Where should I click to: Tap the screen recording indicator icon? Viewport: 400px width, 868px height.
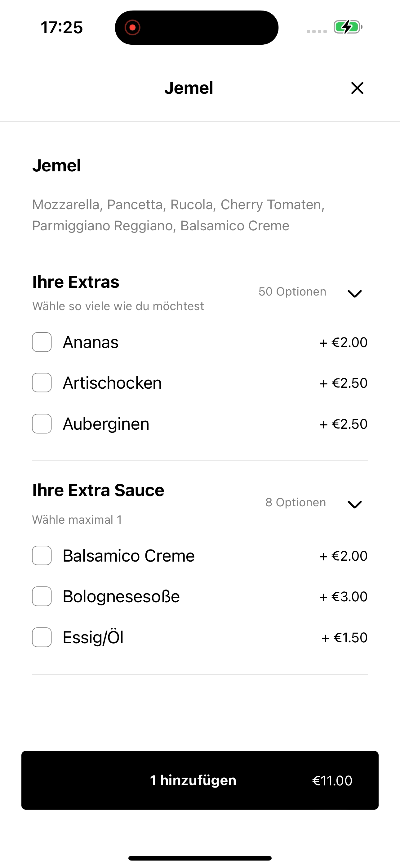[x=132, y=28]
